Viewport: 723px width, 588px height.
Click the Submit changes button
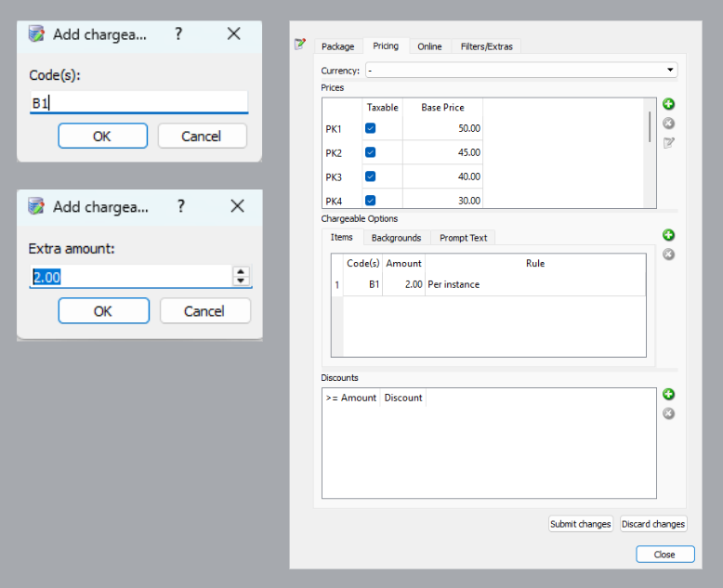coord(580,524)
